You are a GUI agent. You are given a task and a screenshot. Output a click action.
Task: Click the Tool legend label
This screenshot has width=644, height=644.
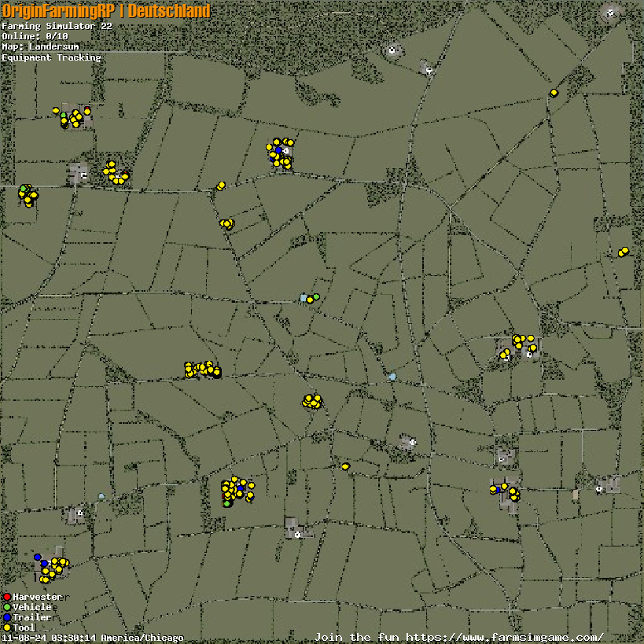coord(24,627)
